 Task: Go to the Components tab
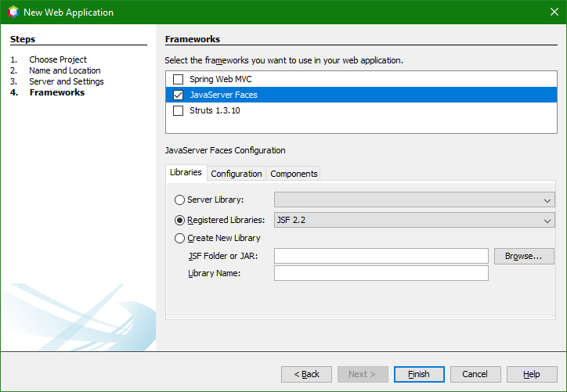point(294,174)
